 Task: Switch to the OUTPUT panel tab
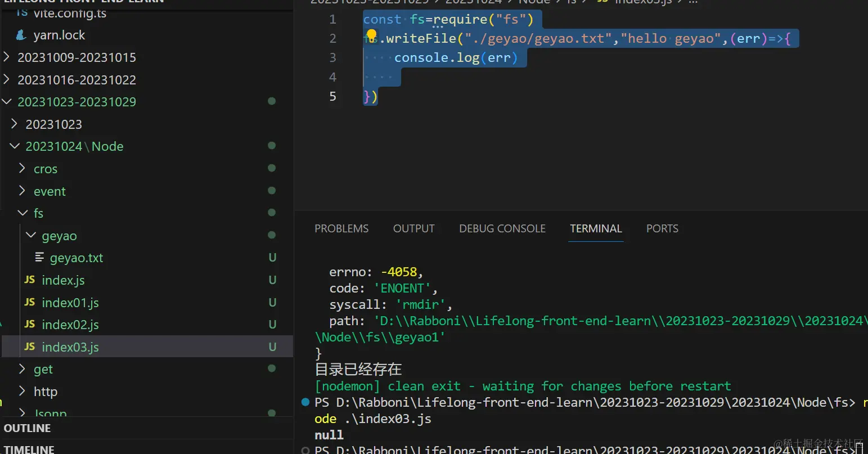click(x=414, y=228)
